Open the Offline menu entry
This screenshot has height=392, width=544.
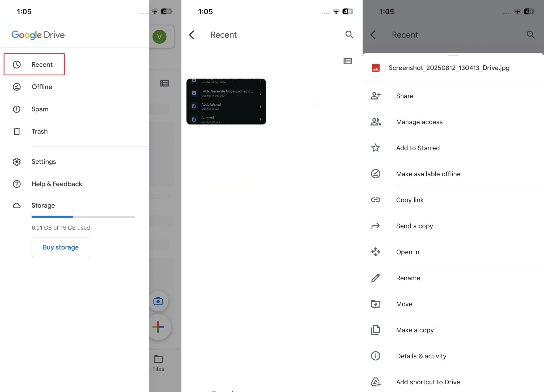tap(42, 87)
